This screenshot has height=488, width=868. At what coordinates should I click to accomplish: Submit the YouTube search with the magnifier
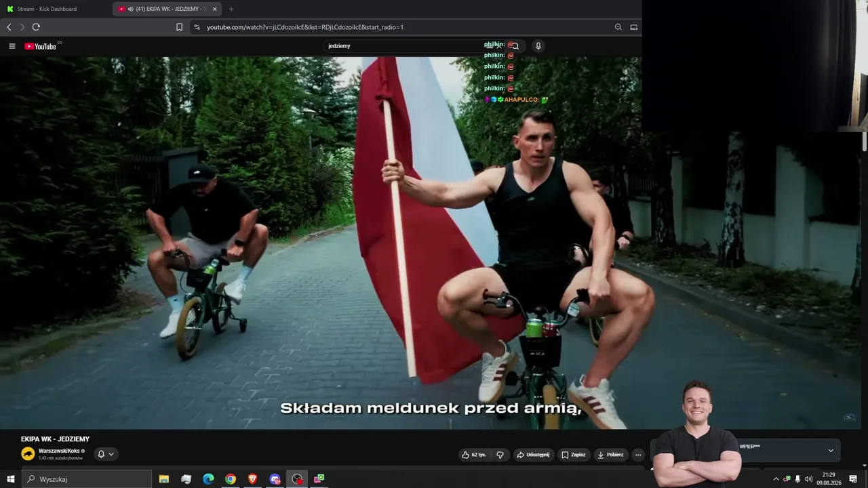[x=515, y=46]
